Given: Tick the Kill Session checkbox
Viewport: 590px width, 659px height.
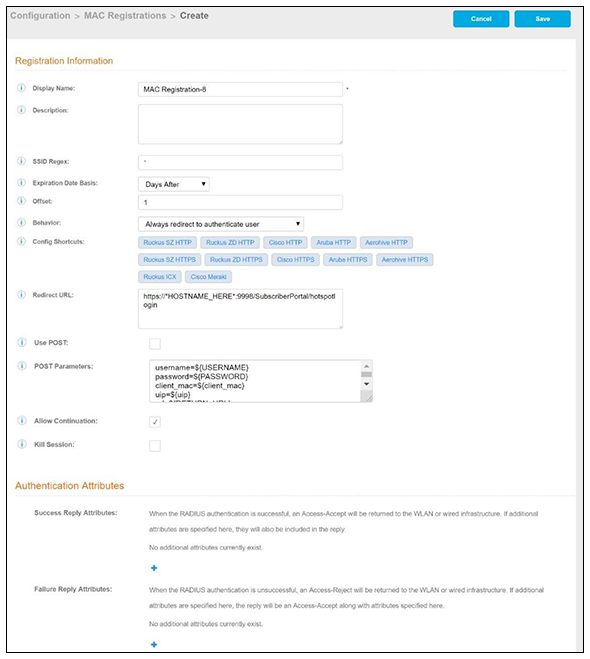Looking at the screenshot, I should pos(155,445).
